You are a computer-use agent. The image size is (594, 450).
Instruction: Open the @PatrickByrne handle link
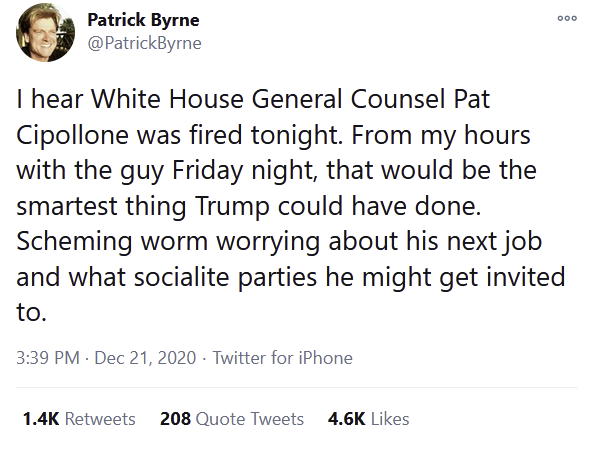144,43
